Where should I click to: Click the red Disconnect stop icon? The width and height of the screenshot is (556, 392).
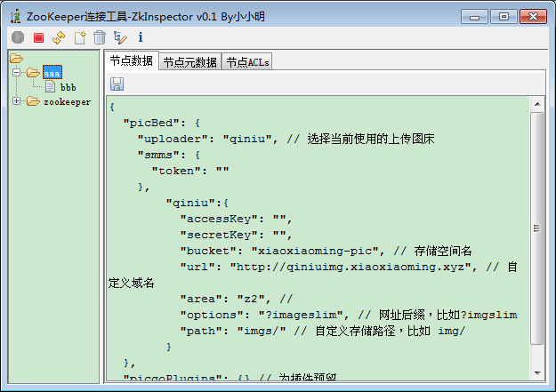click(x=38, y=37)
